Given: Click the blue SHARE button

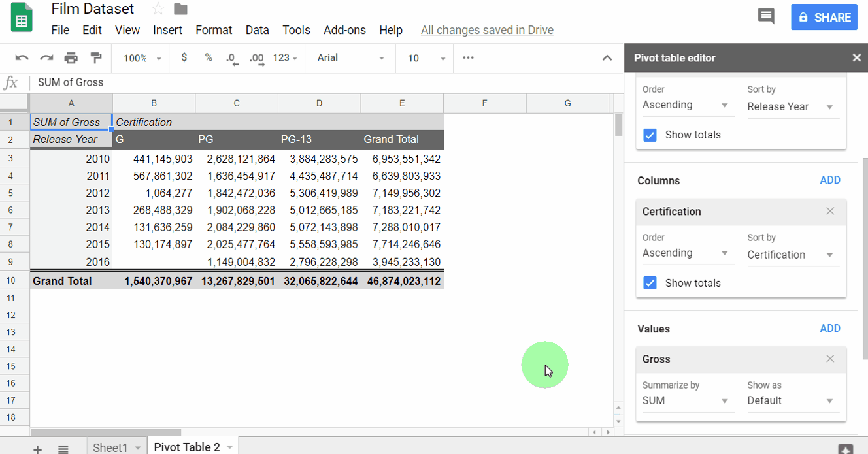Looking at the screenshot, I should coord(824,18).
